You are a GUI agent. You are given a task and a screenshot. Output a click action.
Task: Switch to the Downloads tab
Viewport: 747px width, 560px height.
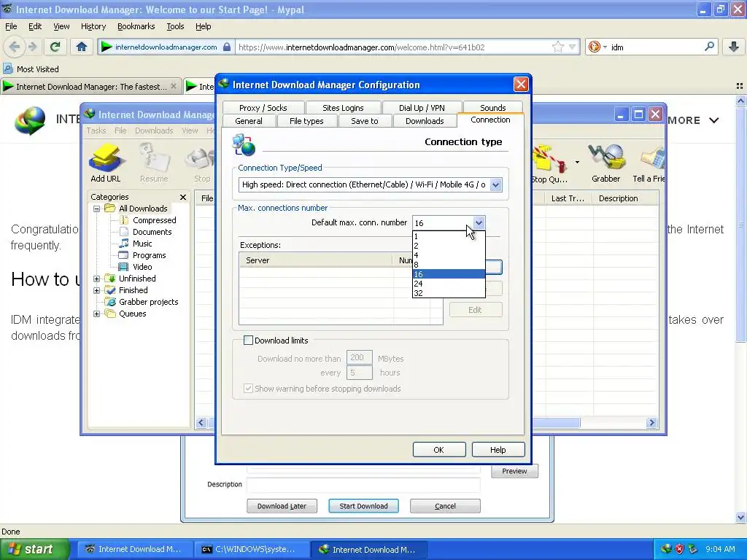click(x=425, y=121)
